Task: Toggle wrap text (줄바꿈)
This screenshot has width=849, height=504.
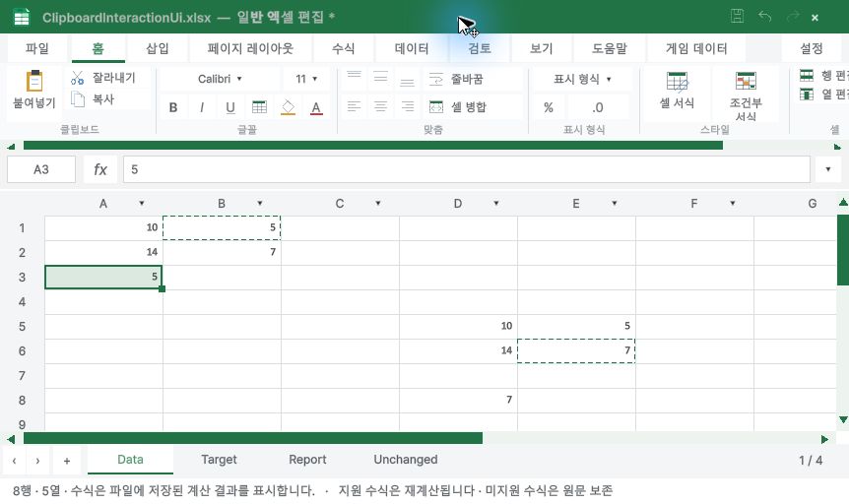Action: pos(456,79)
